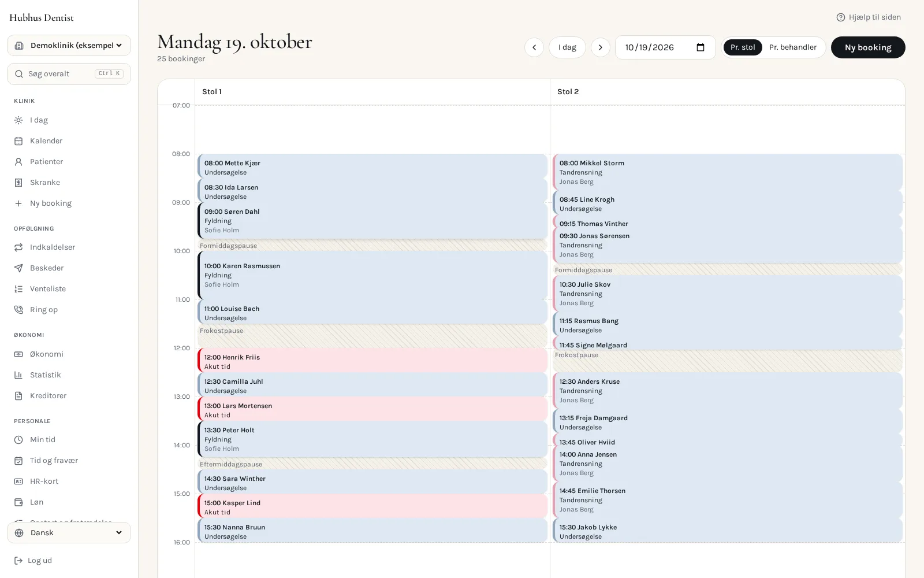Viewport: 924px width, 578px height.
Task: Click the Log ud exit icon
Action: point(18,561)
